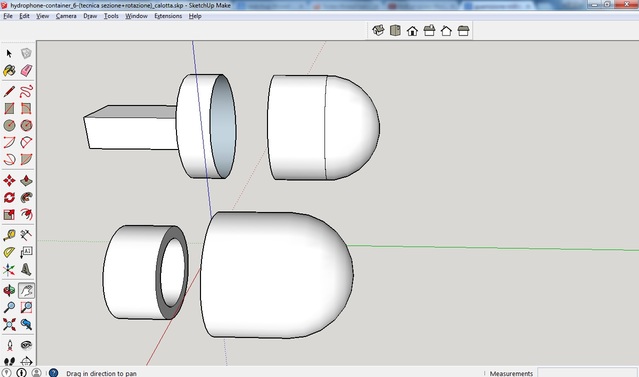This screenshot has height=377, width=639.
Task: Choose the Section Plane tool
Action: (26, 361)
